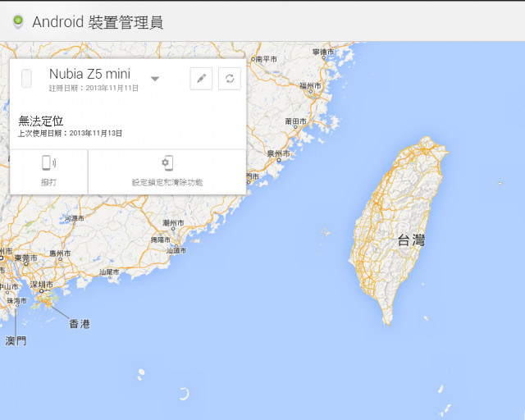Click the 撥打 ring label

coord(49,182)
